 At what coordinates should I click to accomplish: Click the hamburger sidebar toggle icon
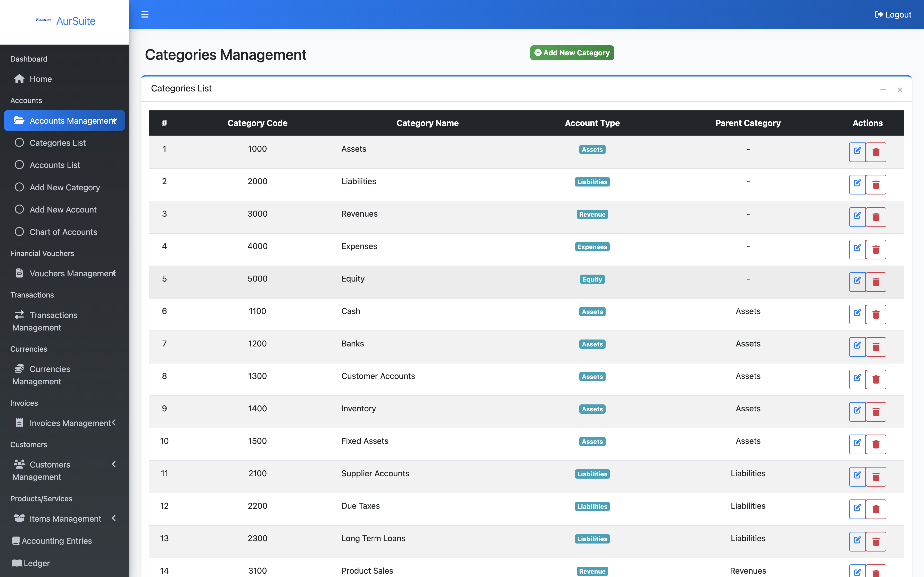pos(145,14)
